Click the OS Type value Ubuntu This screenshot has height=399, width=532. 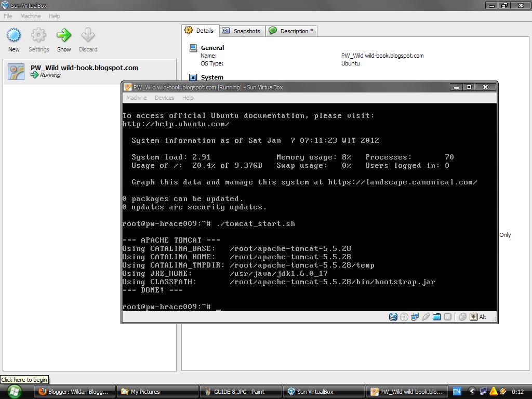pyautogui.click(x=351, y=63)
